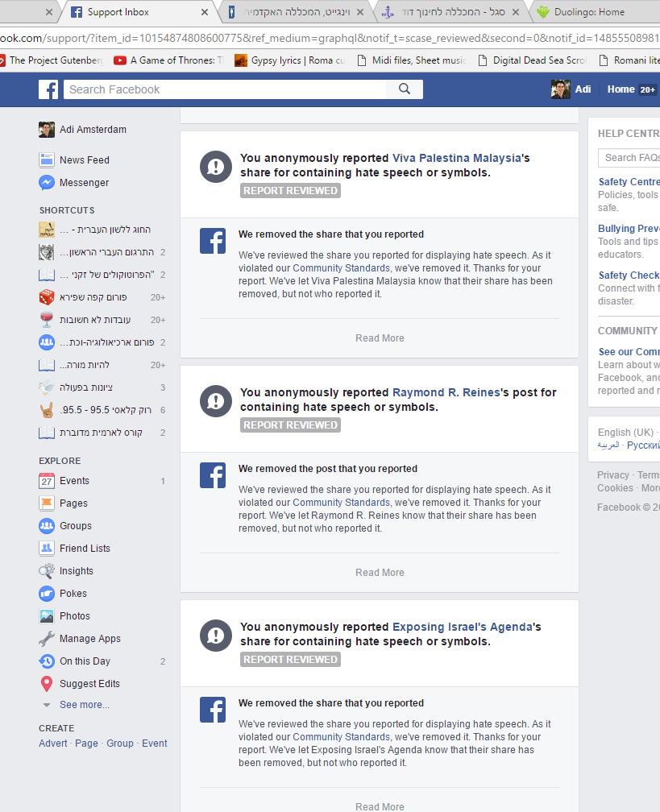
Task: Click Create Event link
Action: click(x=155, y=743)
